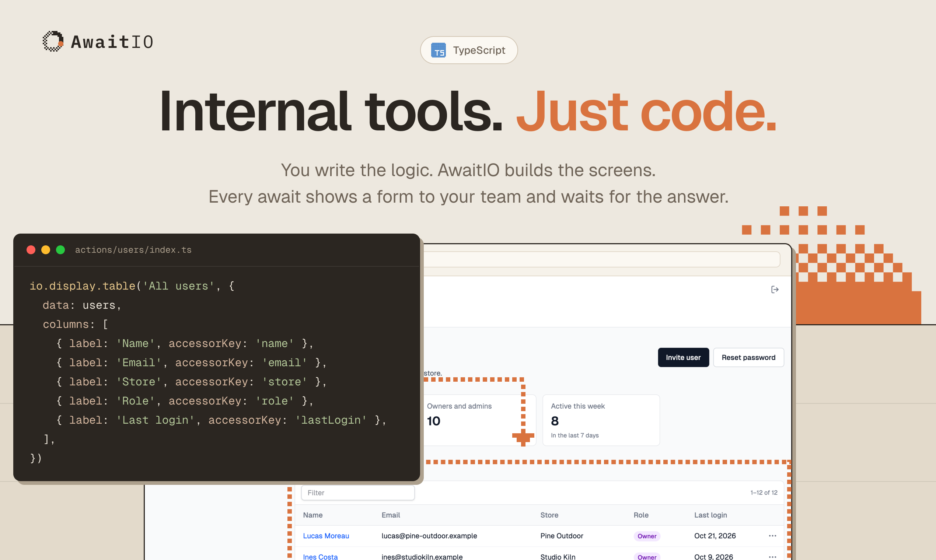This screenshot has width=936, height=560.
Task: Click lucas@pine-outdoor.example email cell
Action: (x=429, y=536)
